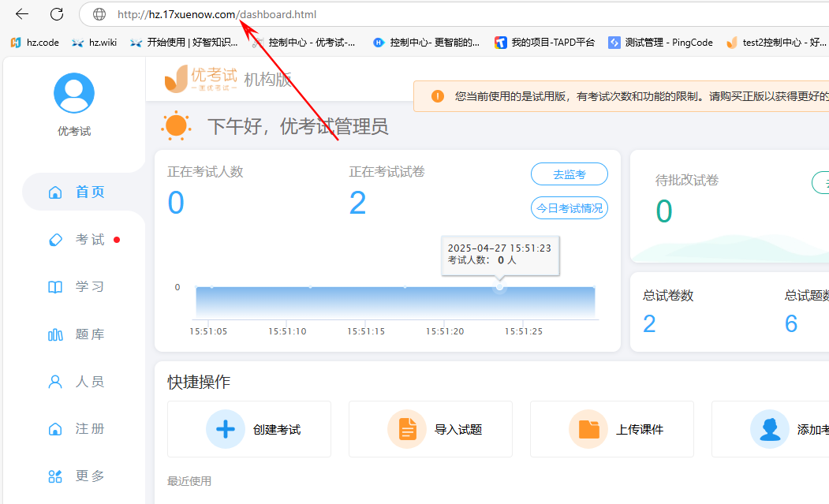829x504 pixels.
Task: Click the 创建考试 label text
Action: (277, 429)
